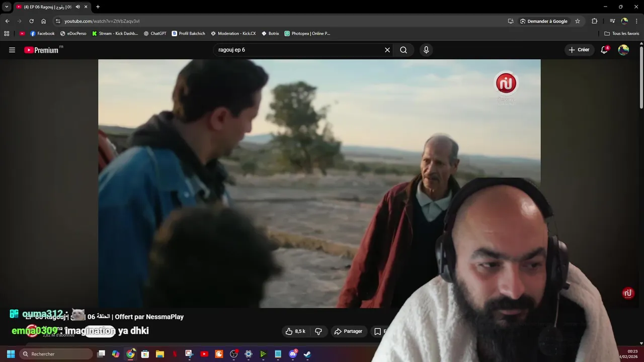Mute the tab via speaker icon
The height and width of the screenshot is (362, 644).
point(77,7)
